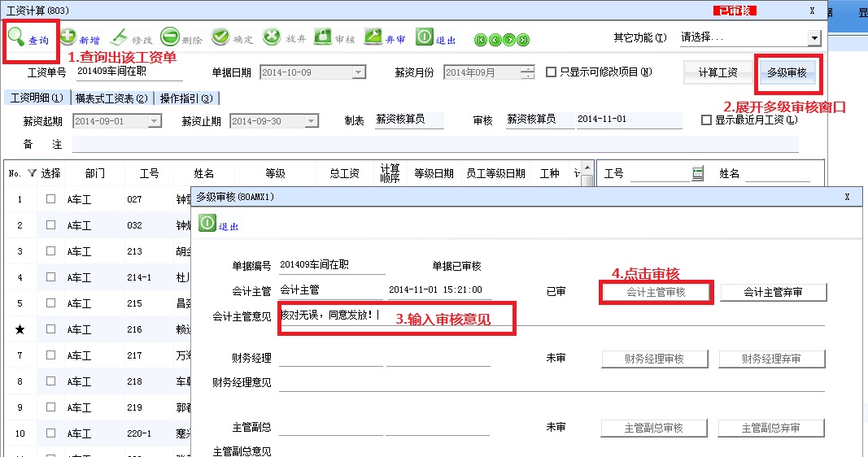Click the 姓名 search field on right panel

tap(778, 174)
